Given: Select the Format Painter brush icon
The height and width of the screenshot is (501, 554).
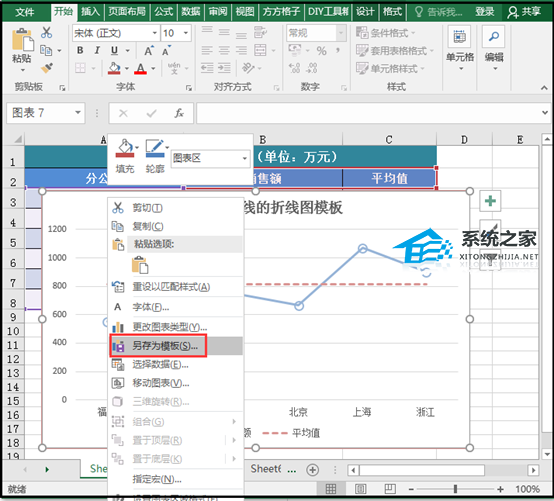Looking at the screenshot, I should [x=47, y=68].
